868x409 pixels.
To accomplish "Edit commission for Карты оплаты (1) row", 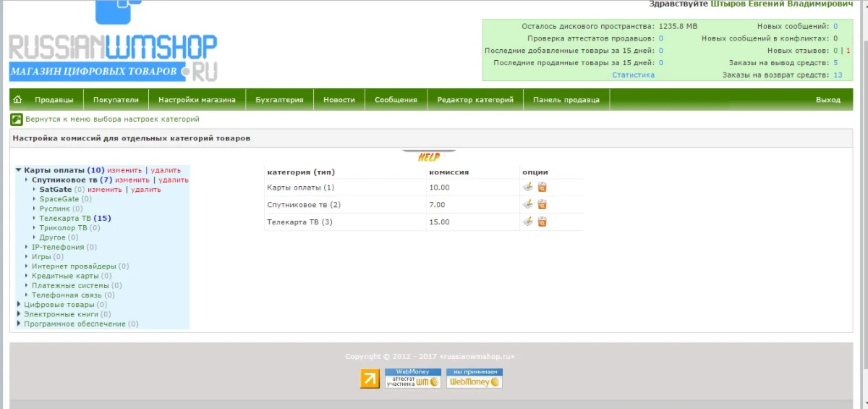I will (x=528, y=187).
